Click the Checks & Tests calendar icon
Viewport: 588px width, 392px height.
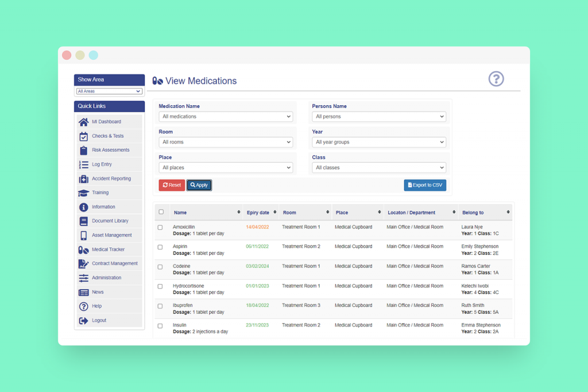(84, 136)
